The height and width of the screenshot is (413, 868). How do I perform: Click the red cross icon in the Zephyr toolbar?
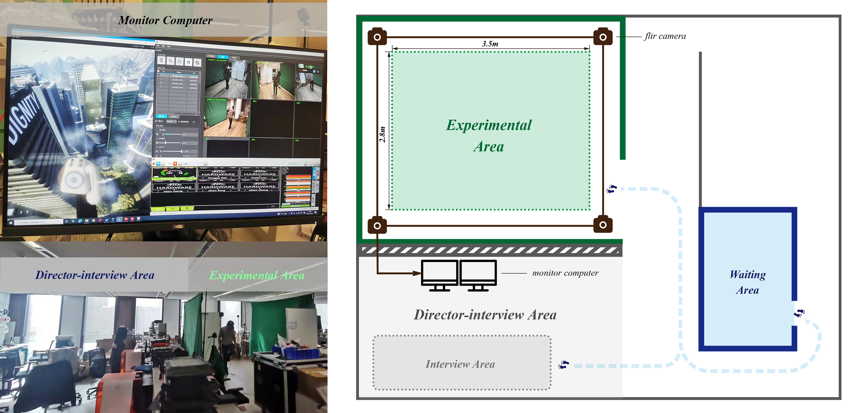154,164
